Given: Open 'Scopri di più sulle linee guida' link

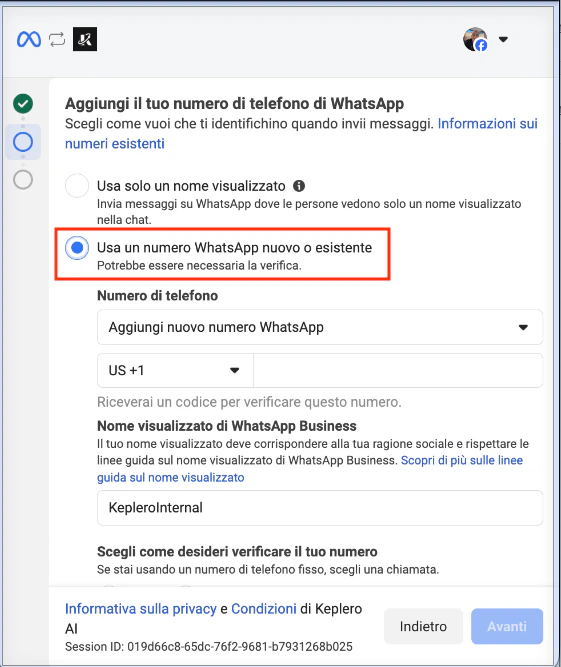Looking at the screenshot, I should point(310,469).
